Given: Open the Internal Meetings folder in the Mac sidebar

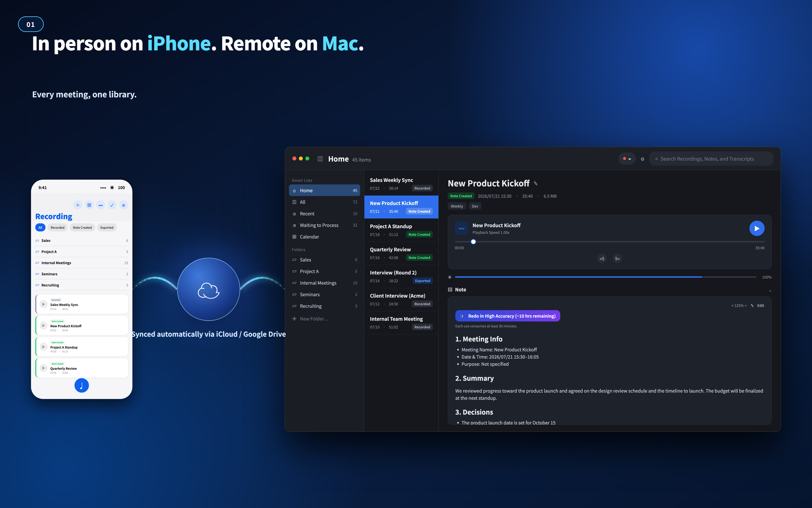Looking at the screenshot, I should 325,283.
